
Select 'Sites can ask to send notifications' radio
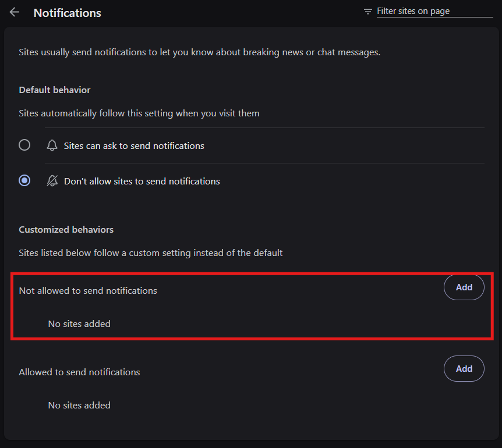coord(24,145)
